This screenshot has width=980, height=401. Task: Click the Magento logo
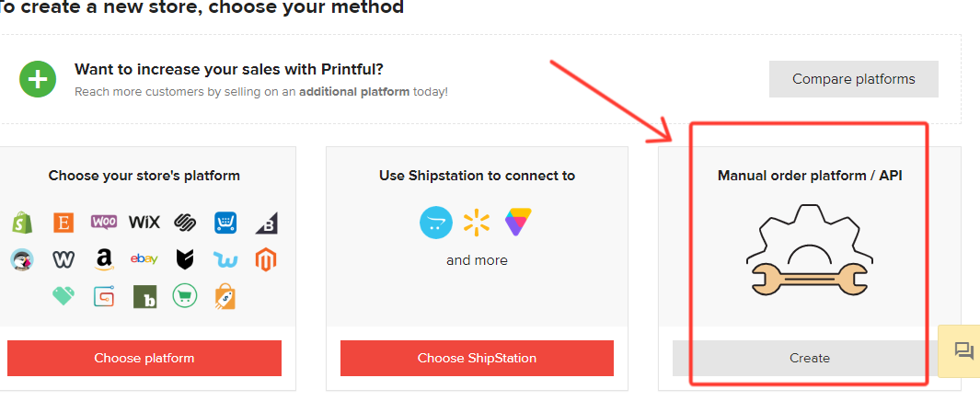[266, 259]
